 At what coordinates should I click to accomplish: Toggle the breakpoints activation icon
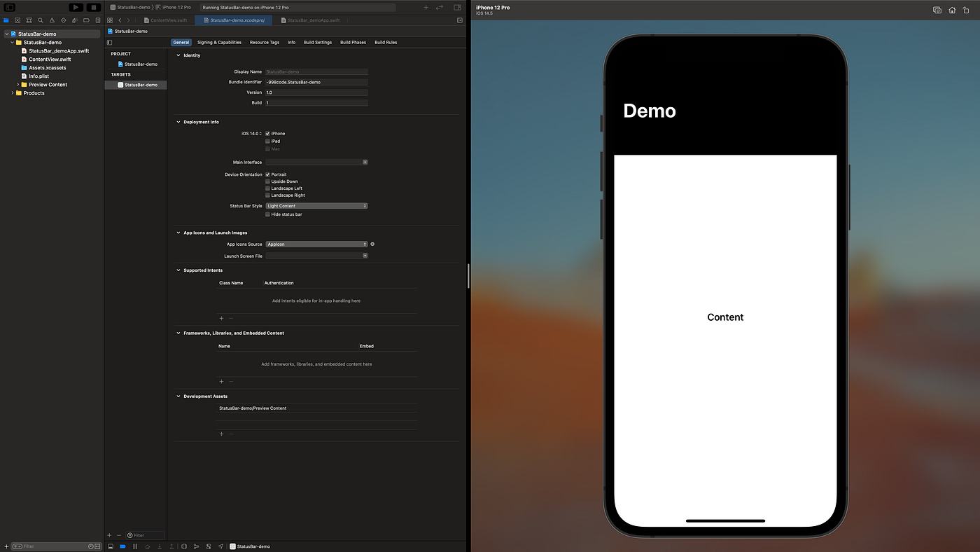click(x=123, y=546)
